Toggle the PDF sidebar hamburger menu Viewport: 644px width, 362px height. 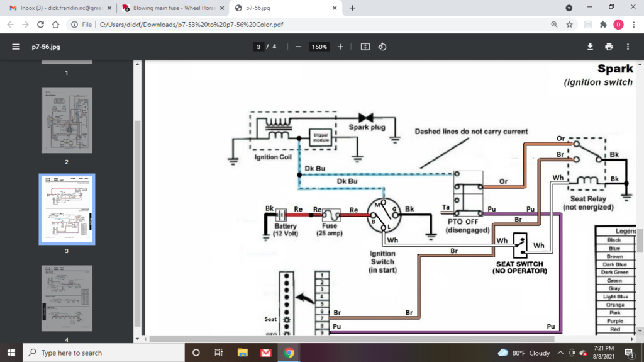pyautogui.click(x=16, y=47)
